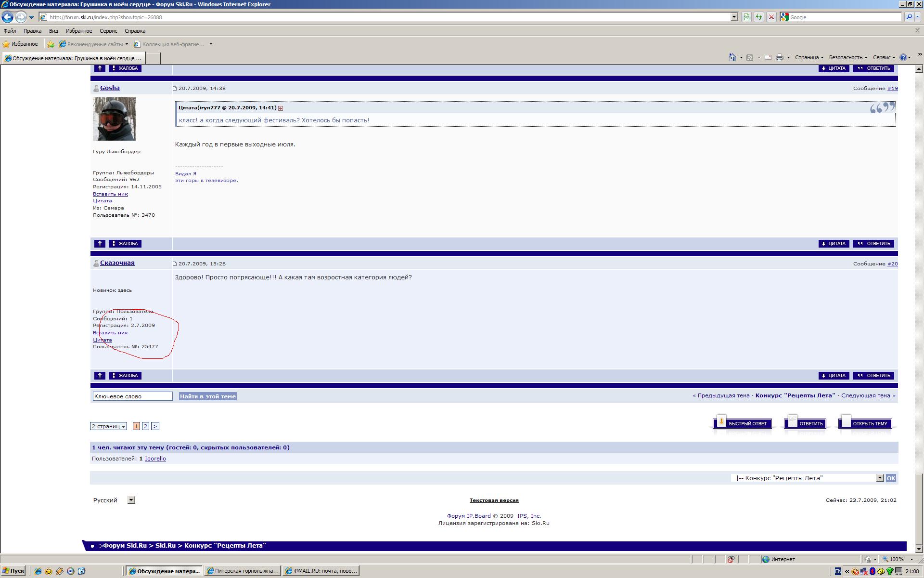Open Питерская горнолыжная taskbar window
Viewport: 924px width, 578px height.
click(243, 571)
